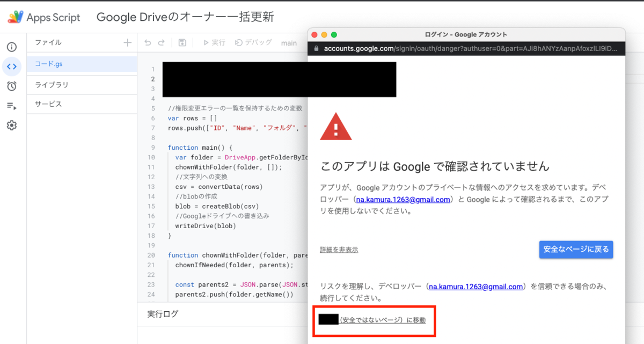Close the login window with red button
Screen dimensions: 644x344
click(x=314, y=34)
